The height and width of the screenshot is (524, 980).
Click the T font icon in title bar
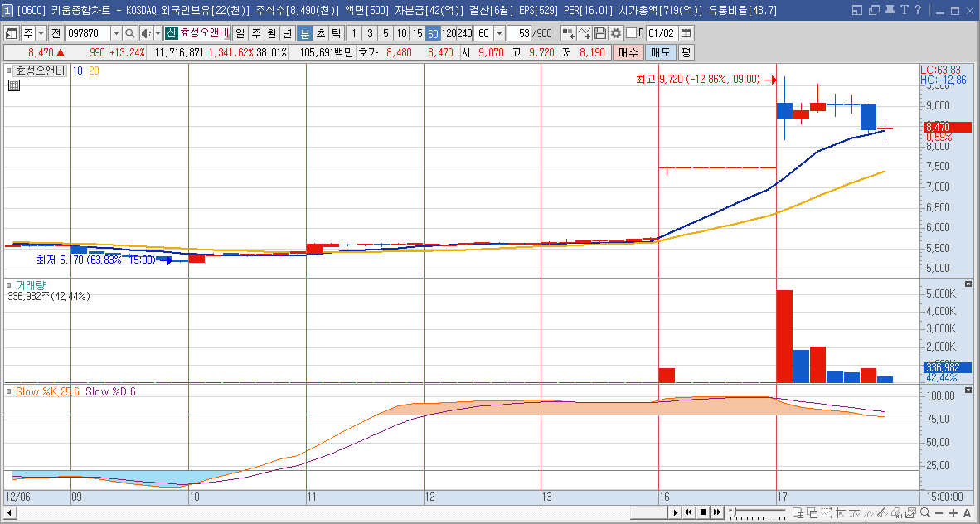903,10
